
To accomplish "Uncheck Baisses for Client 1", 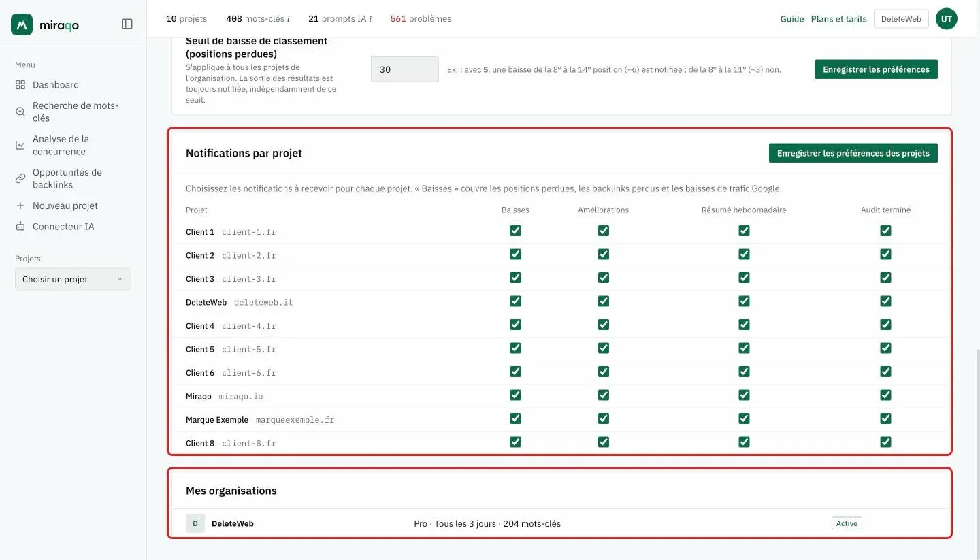I will point(515,231).
